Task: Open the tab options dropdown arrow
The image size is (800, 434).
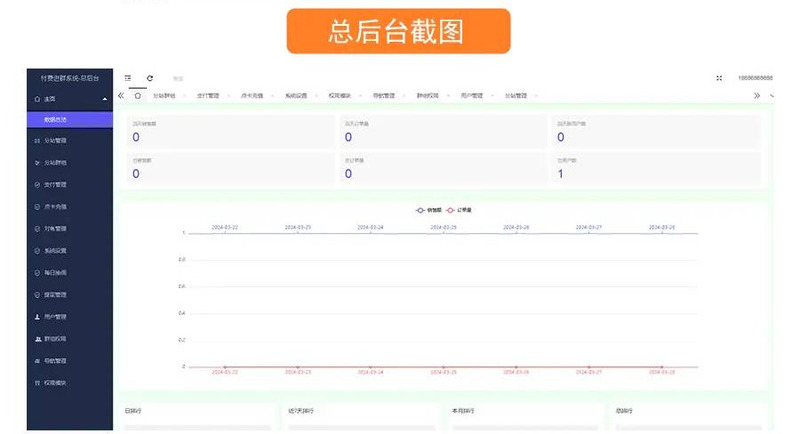Action: pos(771,95)
